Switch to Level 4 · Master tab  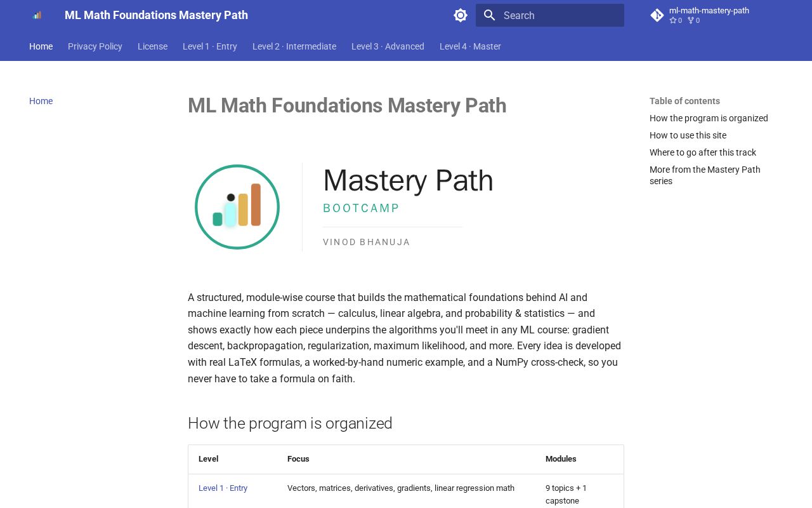coord(470,46)
